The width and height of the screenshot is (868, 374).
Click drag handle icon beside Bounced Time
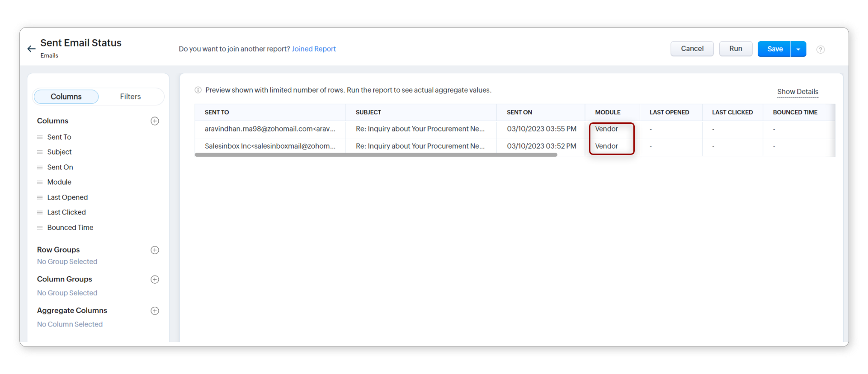click(40, 228)
